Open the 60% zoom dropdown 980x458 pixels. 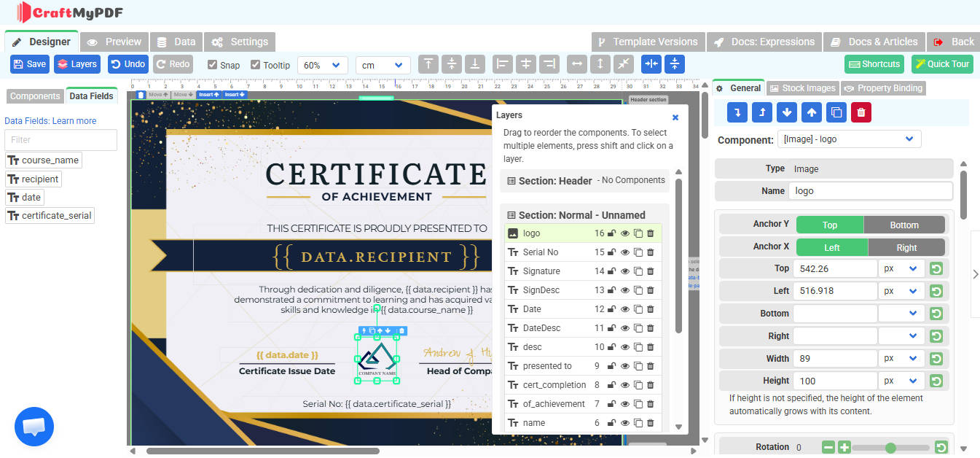point(322,65)
